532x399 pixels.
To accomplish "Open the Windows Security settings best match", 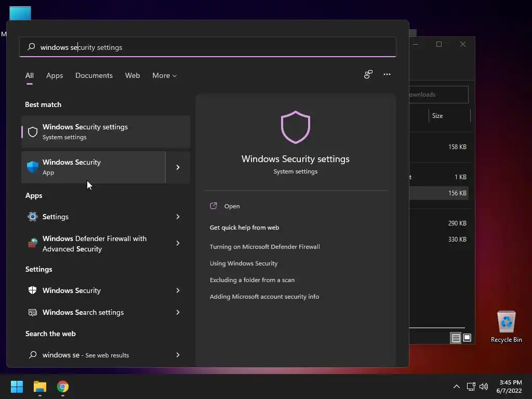I will [x=105, y=131].
